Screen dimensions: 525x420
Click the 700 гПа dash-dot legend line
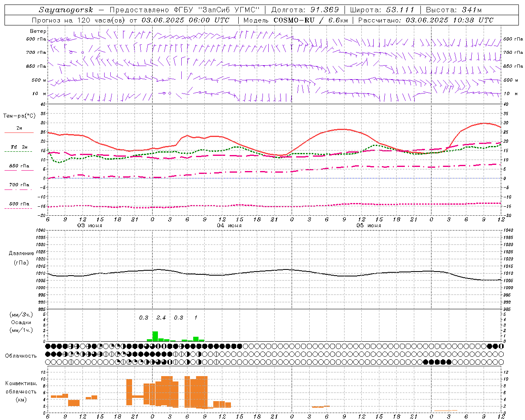pyautogui.click(x=19, y=190)
